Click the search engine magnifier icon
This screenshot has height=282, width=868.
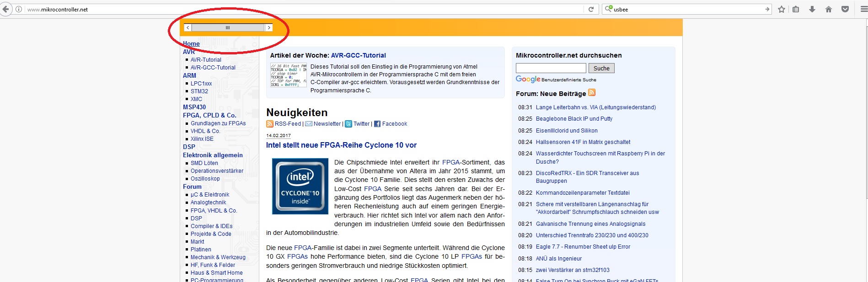click(x=609, y=9)
